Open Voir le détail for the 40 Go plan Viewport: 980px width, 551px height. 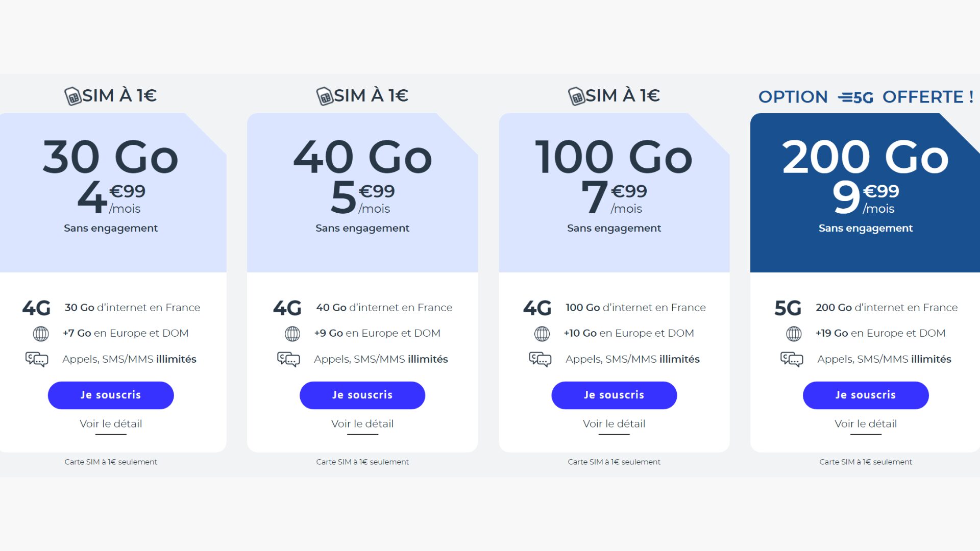tap(362, 424)
